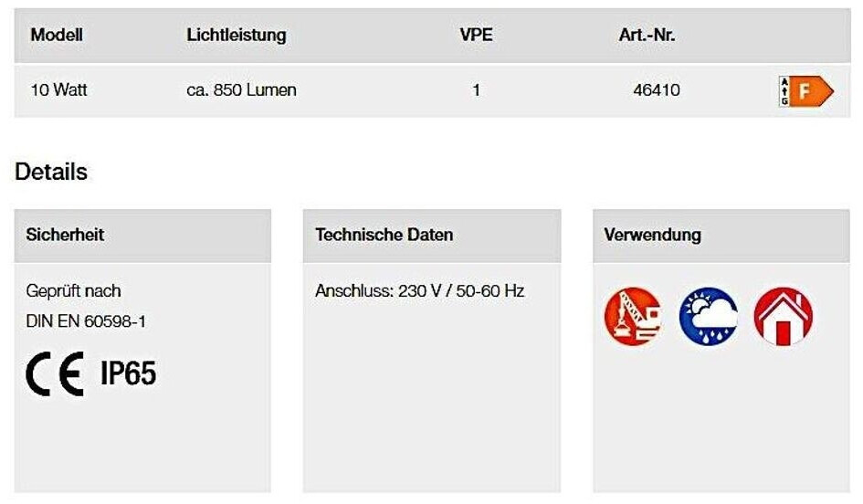This screenshot has height=504, width=863.
Task: Click the ca. 850 Lumen value
Action: pos(241,90)
